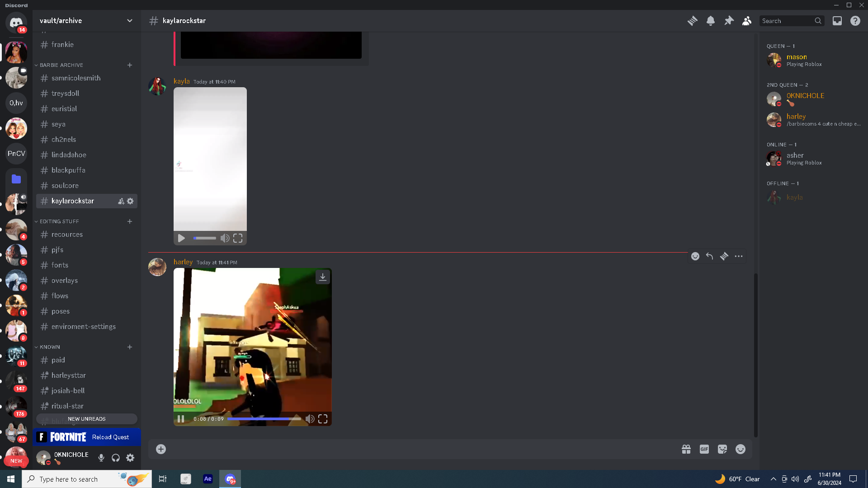Show pinned messages
This screenshot has width=868, height=488.
tap(729, 21)
